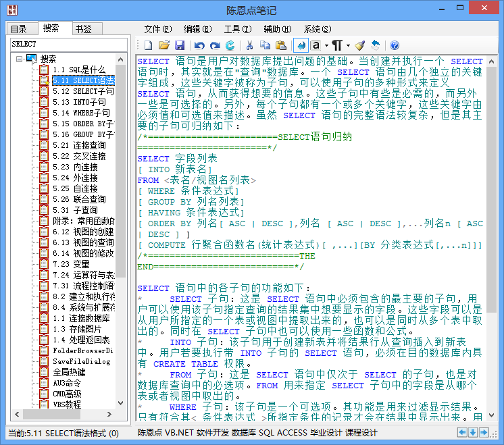This screenshot has width=504, height=445.
Task: Select the 5.13 INTO子句 tree item
Action: coord(79,102)
